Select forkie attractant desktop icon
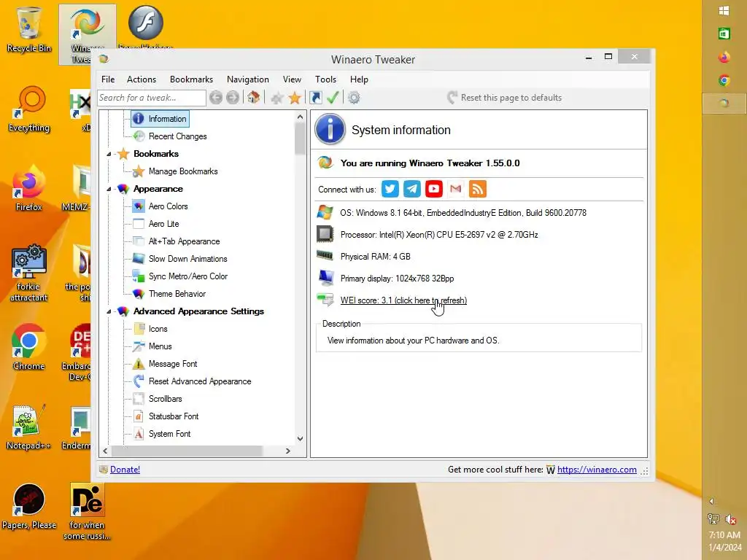Viewport: 747px width, 560px height. [28, 274]
